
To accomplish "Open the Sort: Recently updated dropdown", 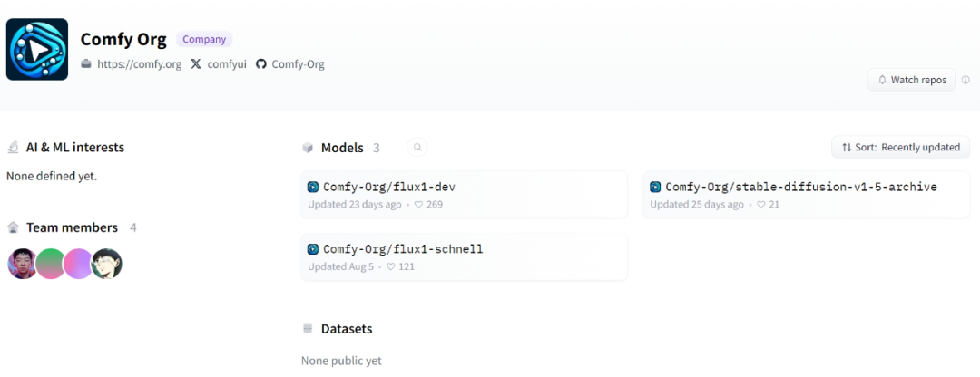I will click(901, 148).
